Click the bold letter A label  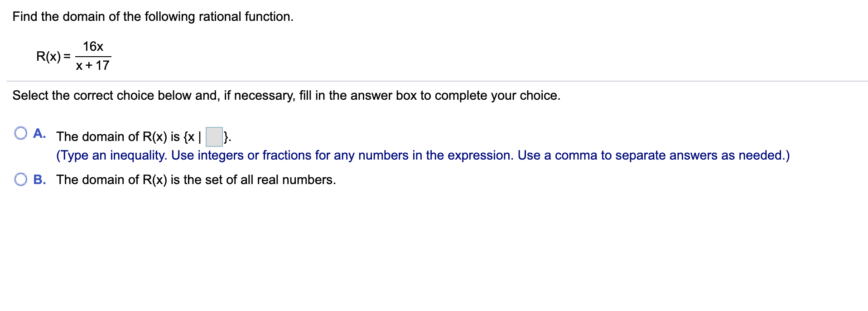(39, 134)
